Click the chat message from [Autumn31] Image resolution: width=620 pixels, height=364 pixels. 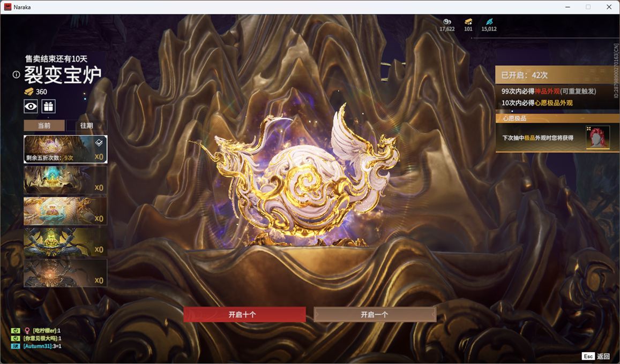(x=42, y=346)
